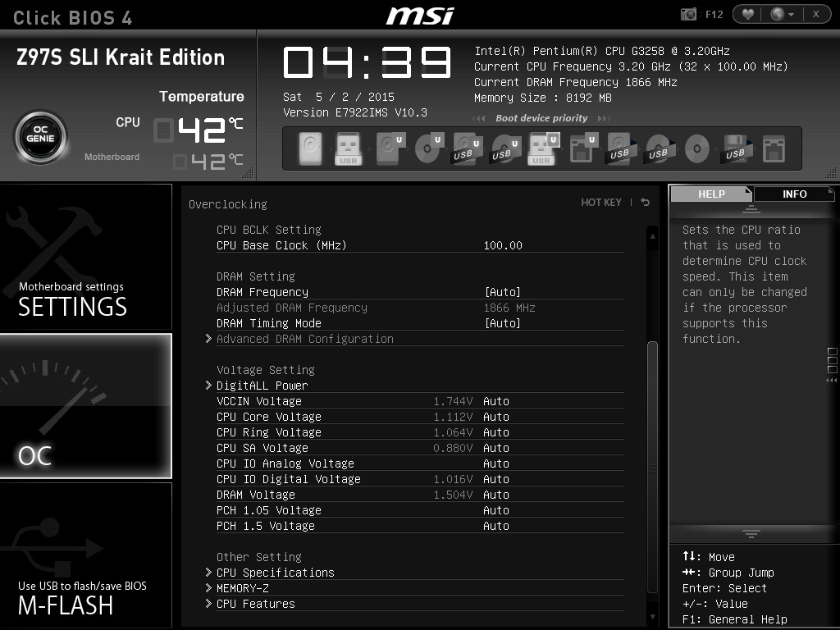840x630 pixels.
Task: Set CPU SA Voltage Auto value
Action: (x=496, y=447)
